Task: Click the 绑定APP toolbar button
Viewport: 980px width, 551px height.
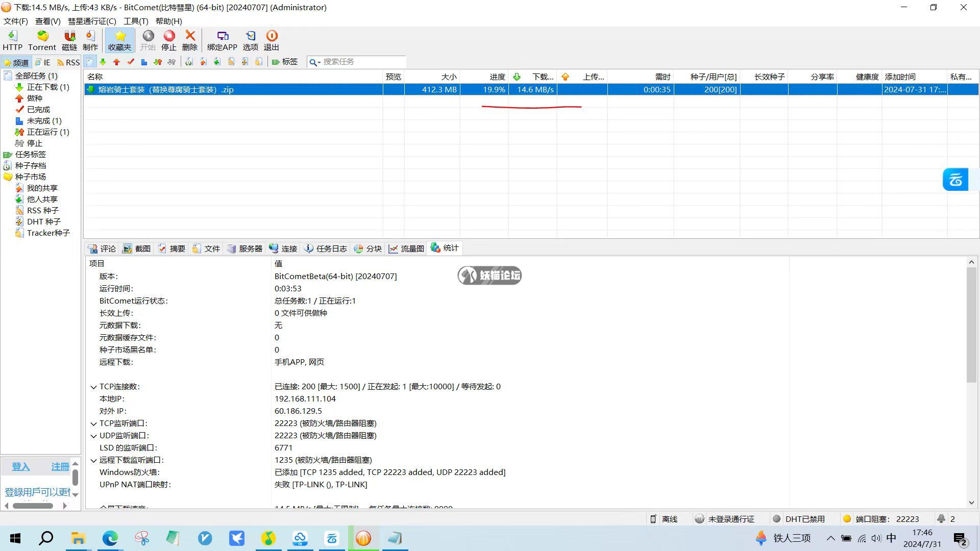Action: click(x=222, y=40)
